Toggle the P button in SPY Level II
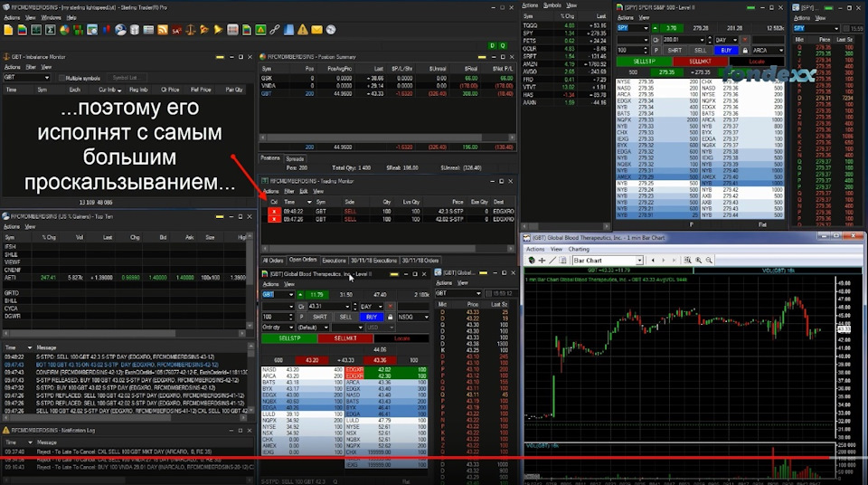Image resolution: width=868 pixels, height=485 pixels. pyautogui.click(x=656, y=51)
